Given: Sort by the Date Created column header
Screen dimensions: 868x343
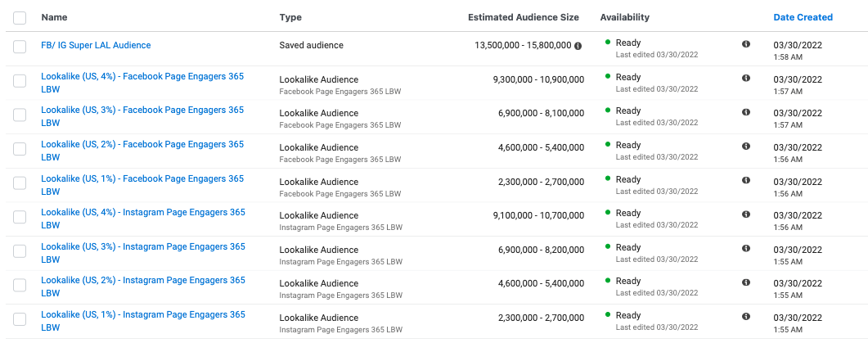Looking at the screenshot, I should click(803, 17).
